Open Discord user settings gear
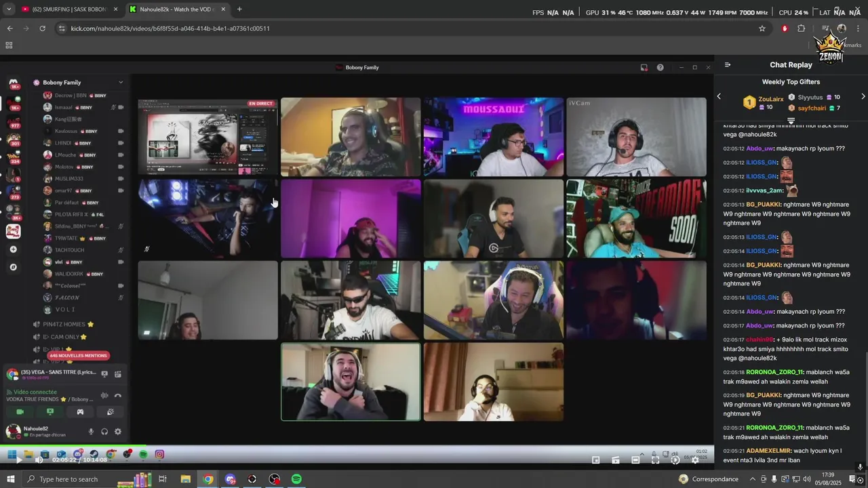 click(118, 432)
